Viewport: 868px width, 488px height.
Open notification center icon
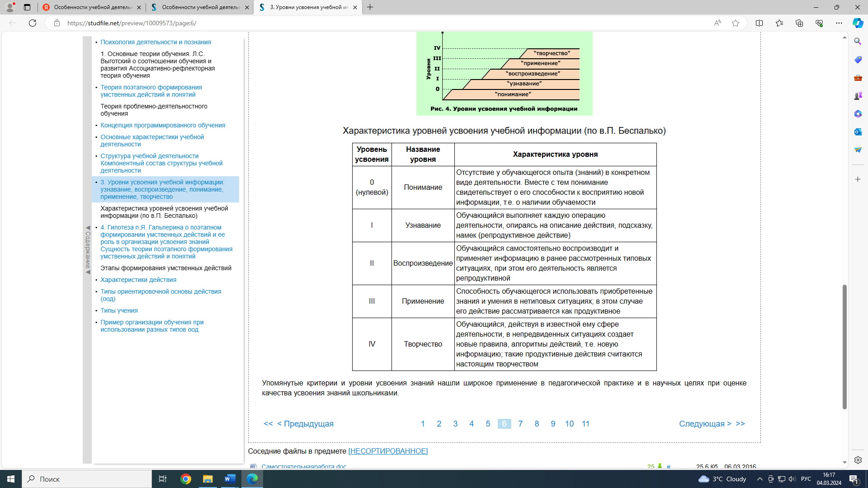854,479
